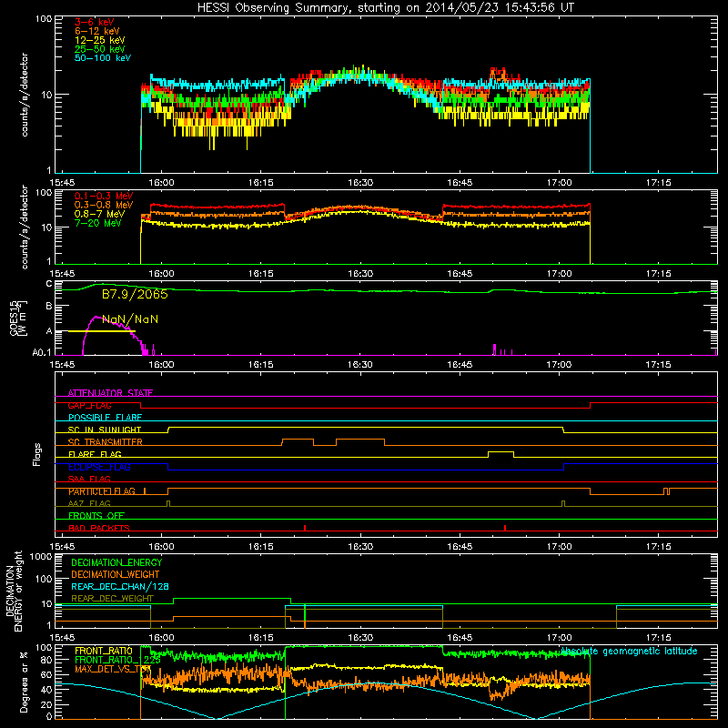The width and height of the screenshot is (728, 728).
Task: Select the FLARE_FLAG label
Action: pyautogui.click(x=95, y=454)
